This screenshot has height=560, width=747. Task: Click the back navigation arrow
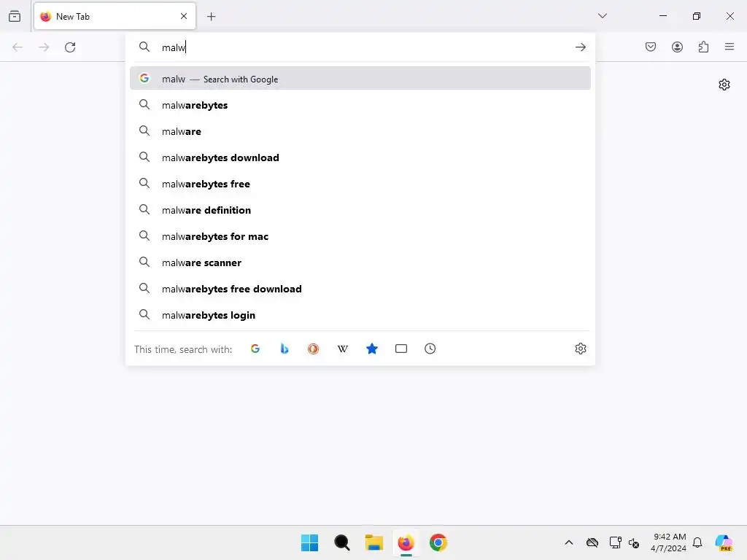18,47
